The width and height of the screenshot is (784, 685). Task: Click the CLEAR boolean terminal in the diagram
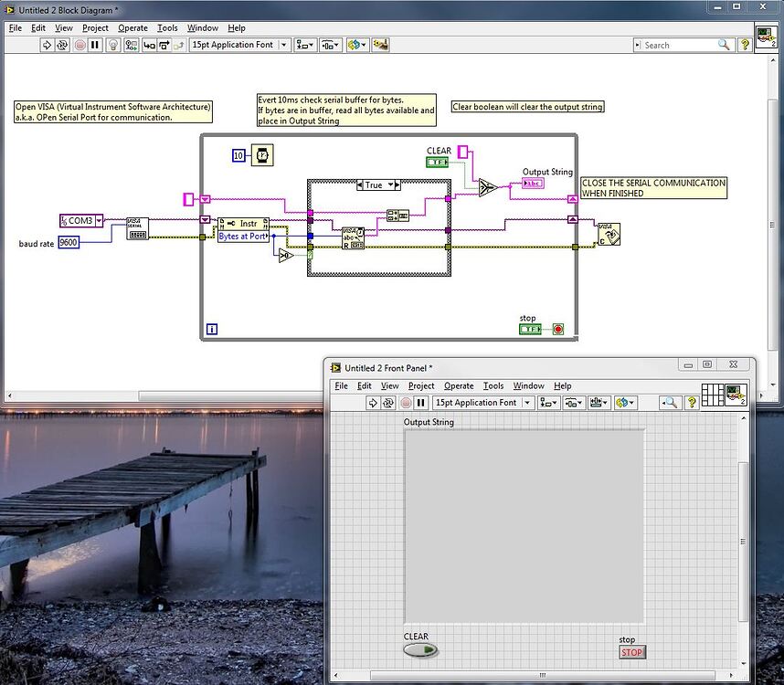(x=437, y=161)
